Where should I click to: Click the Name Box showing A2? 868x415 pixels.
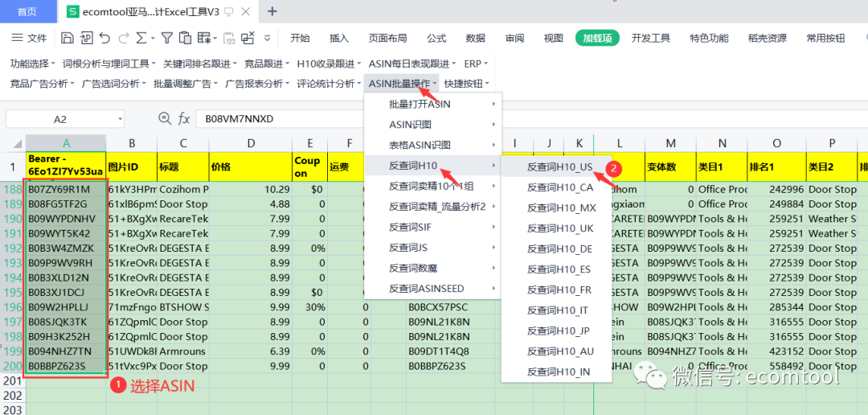pyautogui.click(x=65, y=118)
